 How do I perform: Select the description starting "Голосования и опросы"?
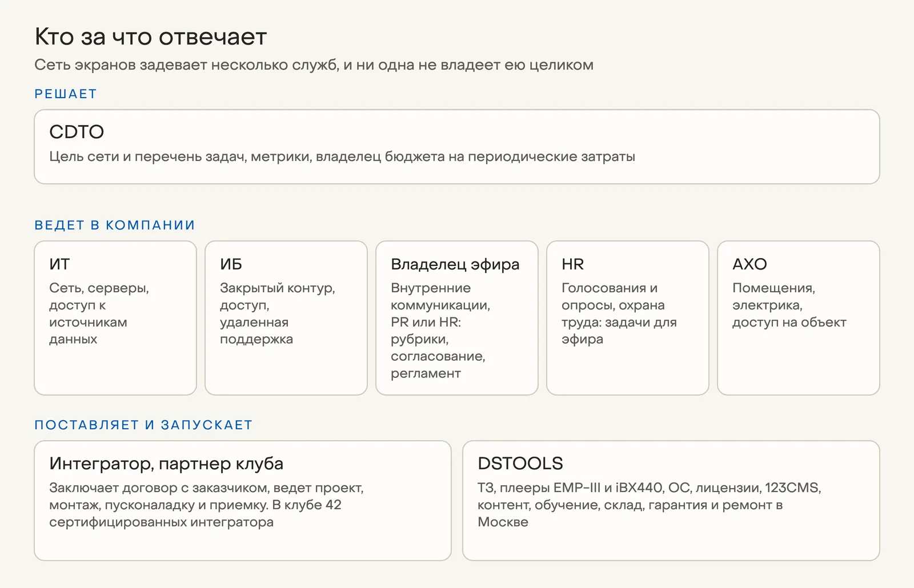coord(619,313)
